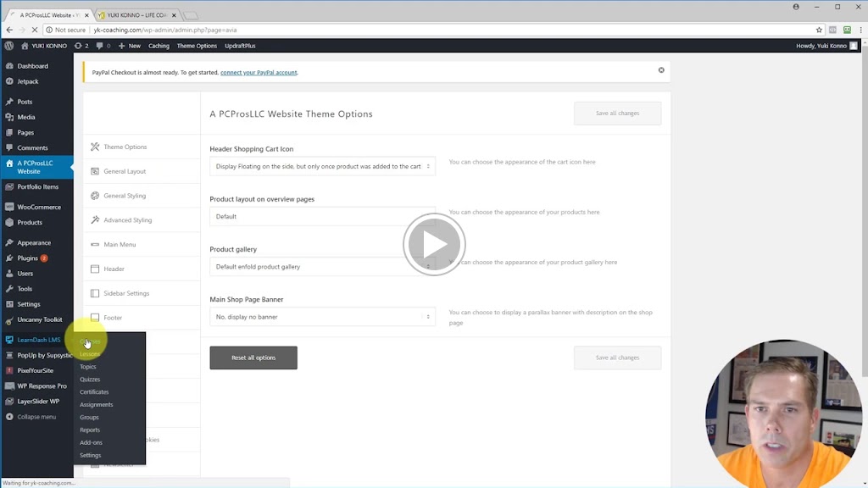Open Theme Options tab in theme panel

click(x=142, y=147)
